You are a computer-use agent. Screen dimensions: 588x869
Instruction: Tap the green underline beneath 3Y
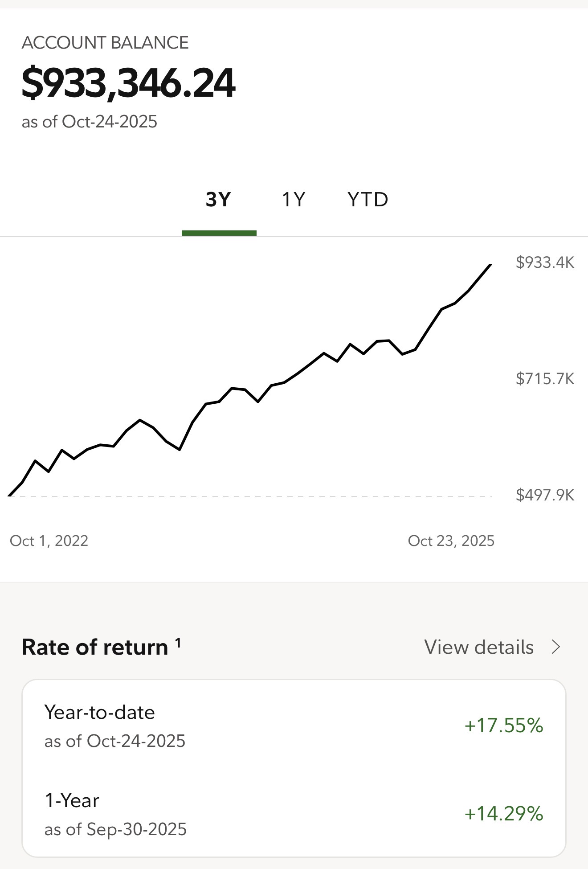coord(219,233)
